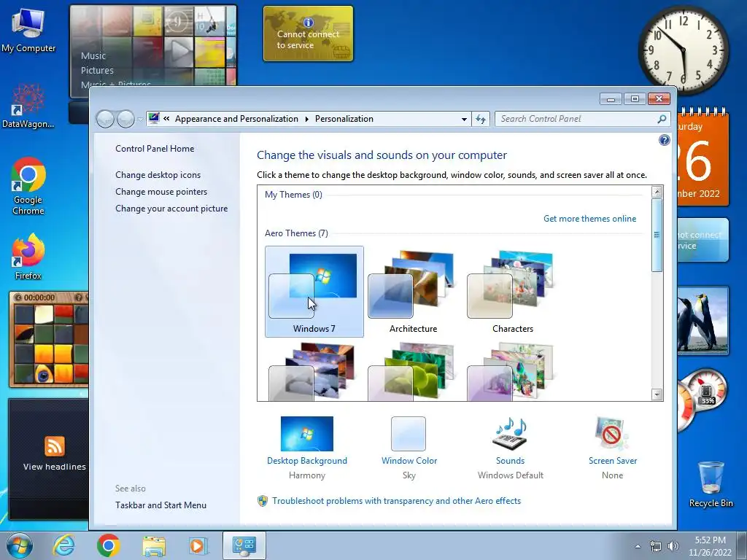
Task: Click the Start button orb
Action: (20, 545)
